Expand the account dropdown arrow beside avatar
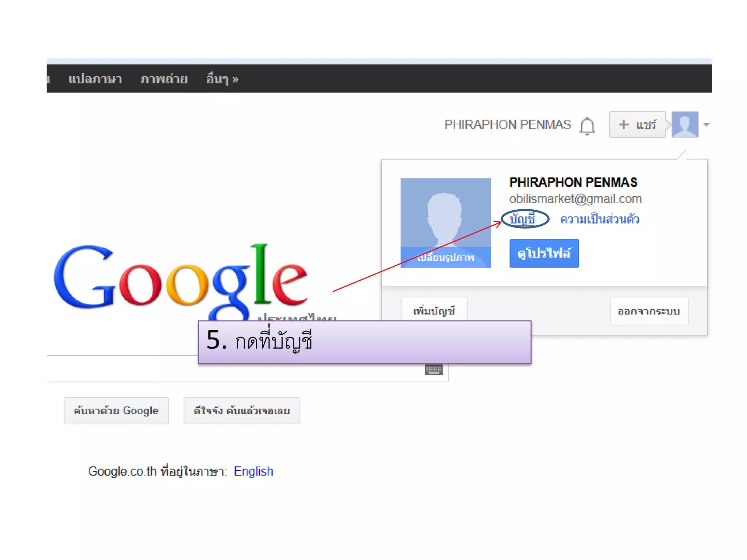The image size is (747, 560). click(707, 125)
